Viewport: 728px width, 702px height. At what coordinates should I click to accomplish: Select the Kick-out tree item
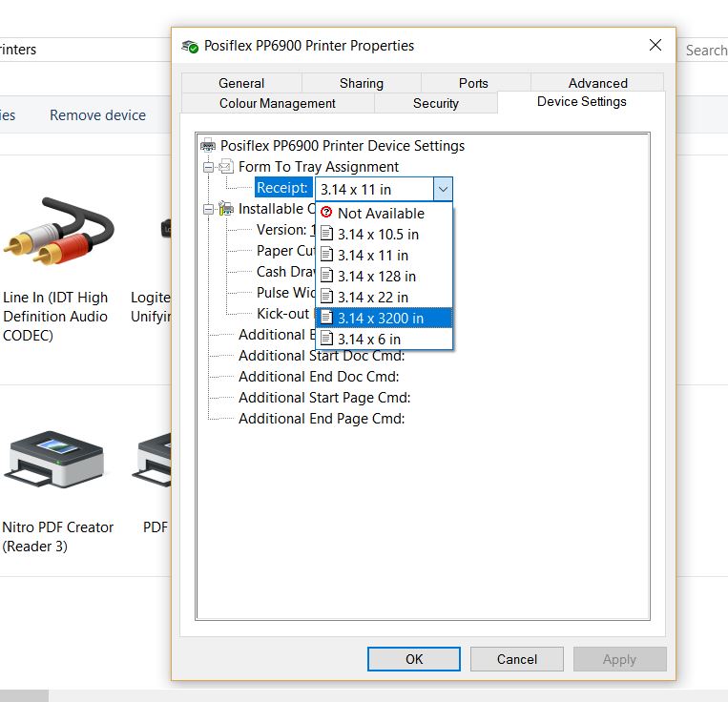282,314
